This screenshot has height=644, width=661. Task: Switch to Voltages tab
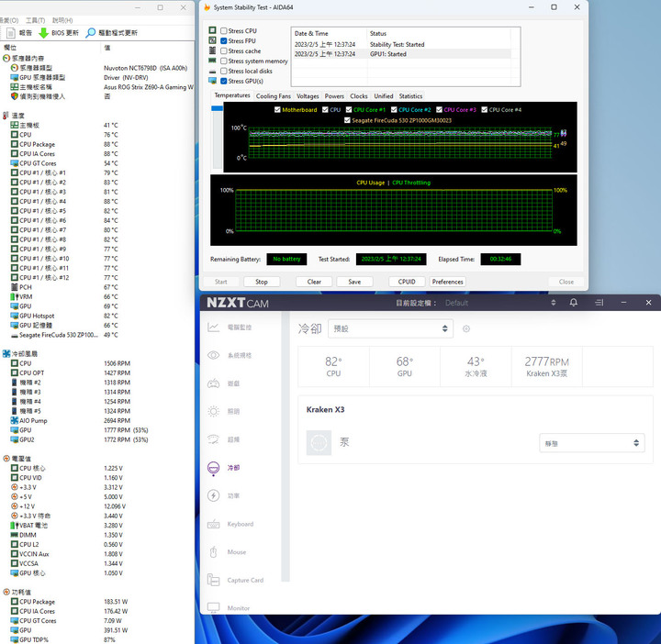308,96
